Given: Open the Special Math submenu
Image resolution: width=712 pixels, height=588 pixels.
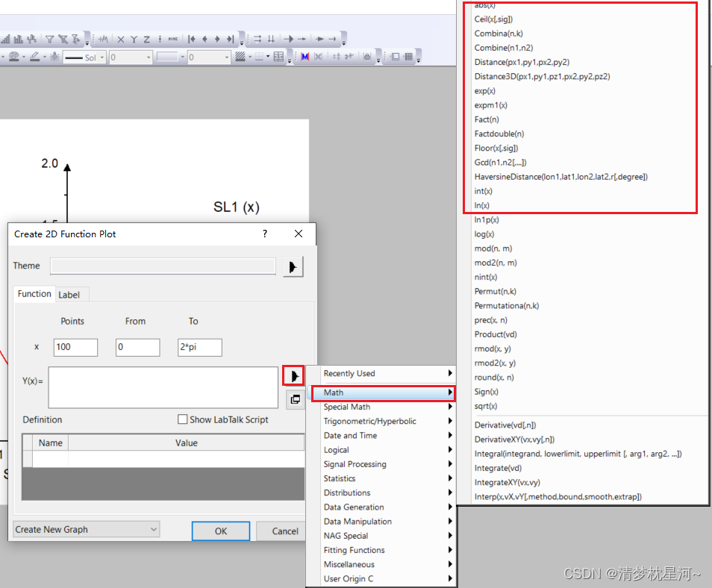Looking at the screenshot, I should point(382,407).
